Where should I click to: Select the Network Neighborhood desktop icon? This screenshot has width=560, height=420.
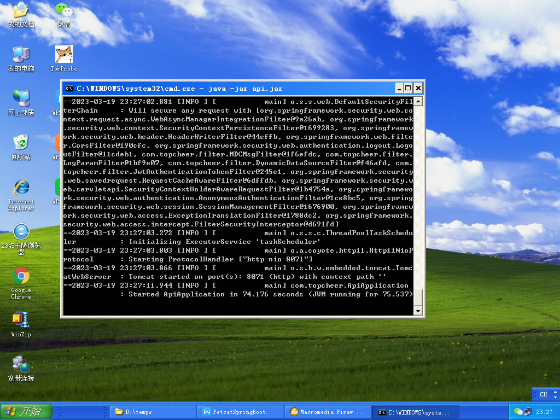coord(21,103)
